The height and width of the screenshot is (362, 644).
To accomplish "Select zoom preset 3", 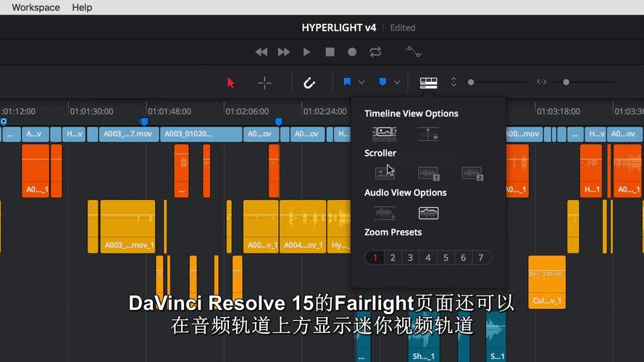I will [410, 258].
